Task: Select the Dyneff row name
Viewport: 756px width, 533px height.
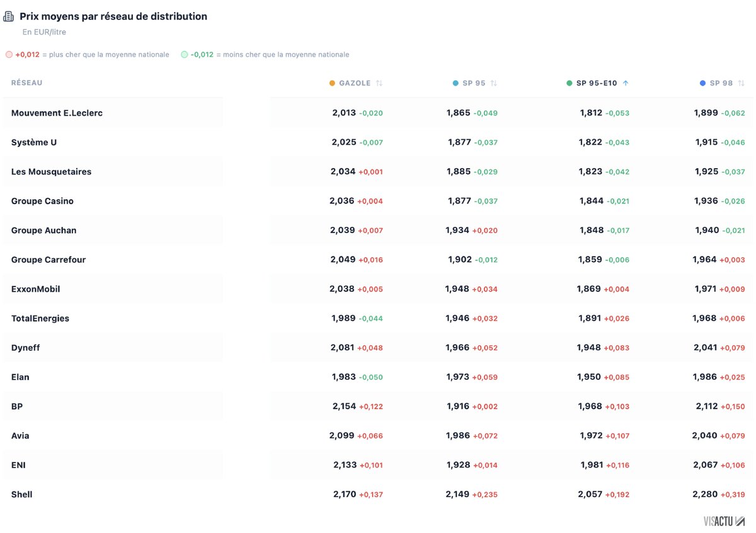Action: pyautogui.click(x=26, y=348)
